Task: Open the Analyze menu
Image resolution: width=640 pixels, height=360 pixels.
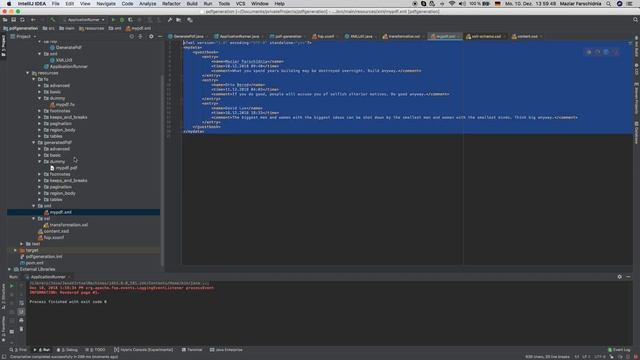Action: [x=147, y=4]
